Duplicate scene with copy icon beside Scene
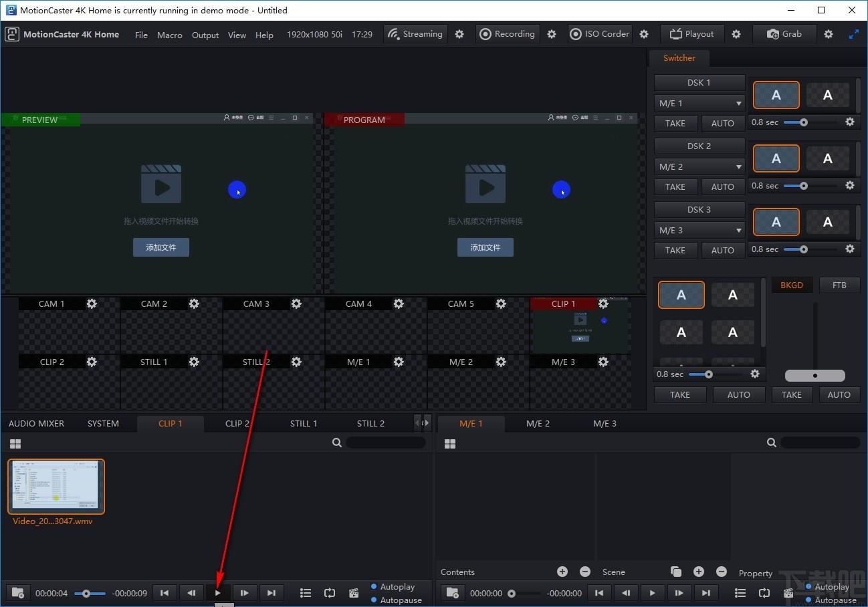This screenshot has height=607, width=868. coord(676,572)
